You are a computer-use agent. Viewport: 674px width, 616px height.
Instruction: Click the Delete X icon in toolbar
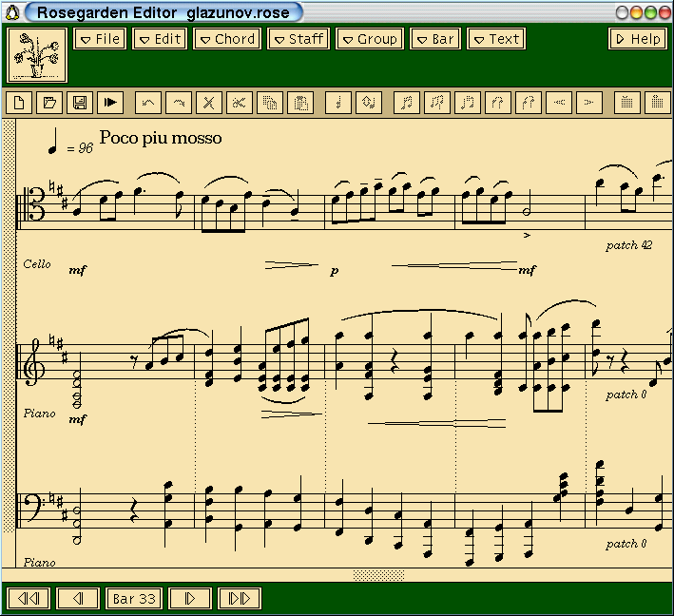coord(209,103)
